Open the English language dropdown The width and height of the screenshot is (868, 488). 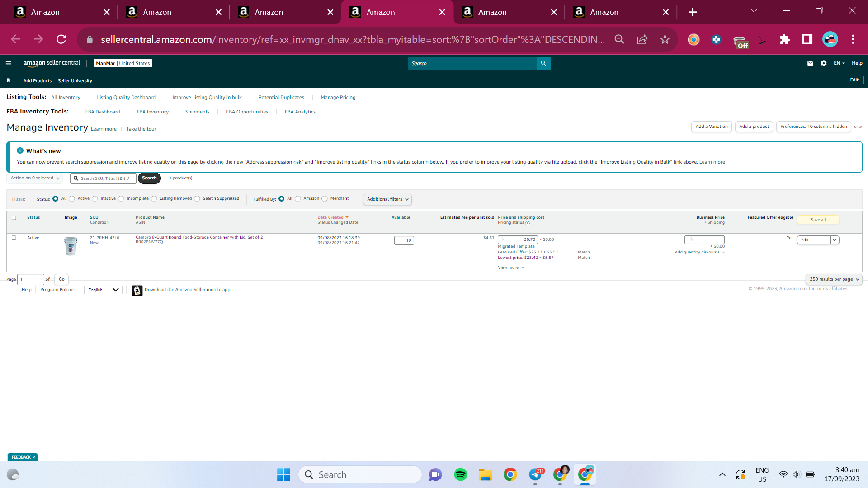coord(103,290)
